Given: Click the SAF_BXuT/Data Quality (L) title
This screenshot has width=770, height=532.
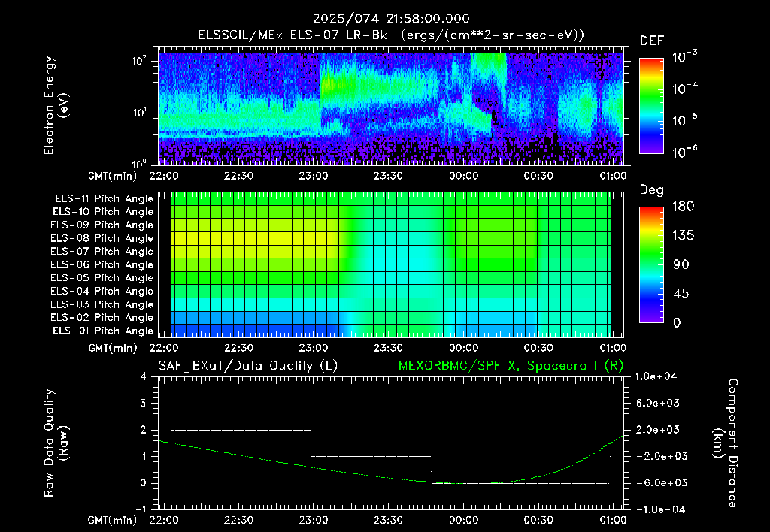Looking at the screenshot, I should pos(248,366).
